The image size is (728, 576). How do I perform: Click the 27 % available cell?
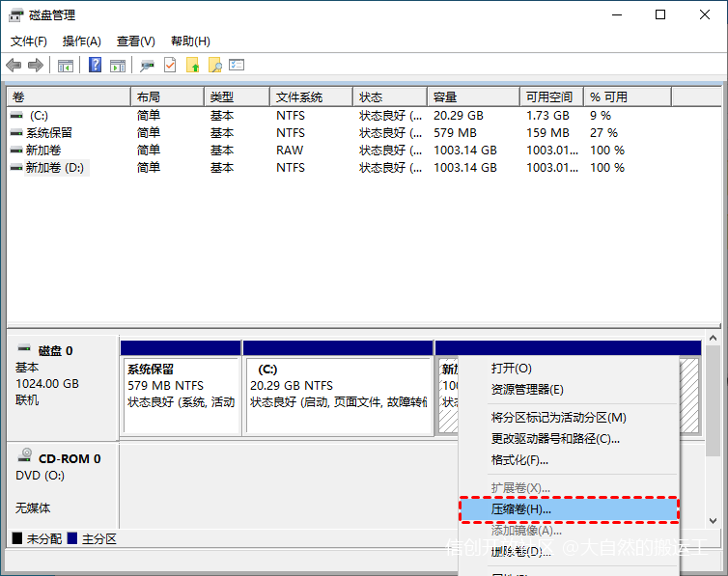tap(604, 132)
